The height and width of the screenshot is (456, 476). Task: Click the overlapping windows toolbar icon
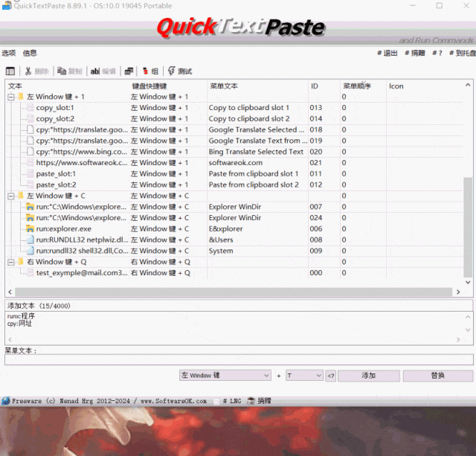click(x=129, y=71)
